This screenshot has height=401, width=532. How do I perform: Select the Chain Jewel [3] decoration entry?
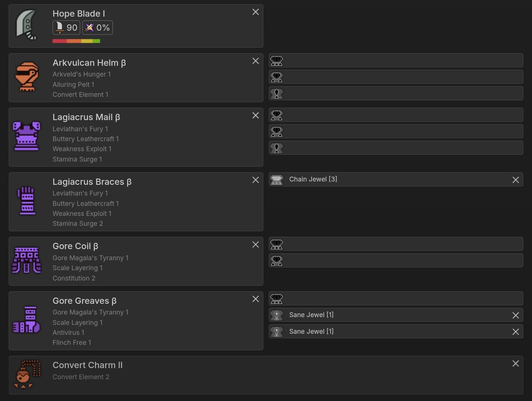396,179
